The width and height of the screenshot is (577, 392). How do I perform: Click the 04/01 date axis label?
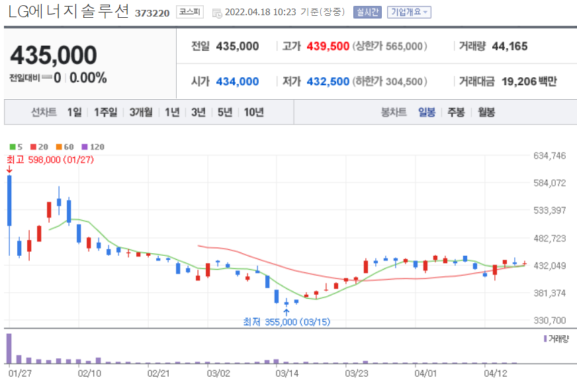point(425,373)
